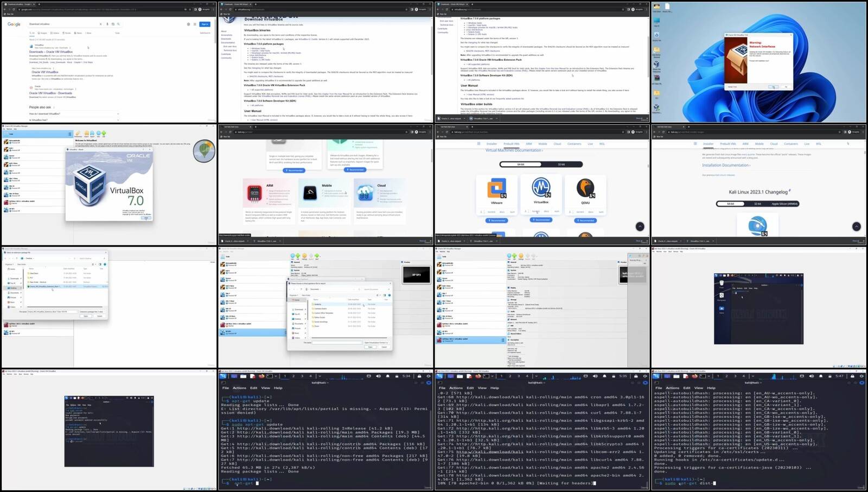
Task: Open the 'Downloads – Oracle VM VirtualBox' search result
Action: (51, 52)
